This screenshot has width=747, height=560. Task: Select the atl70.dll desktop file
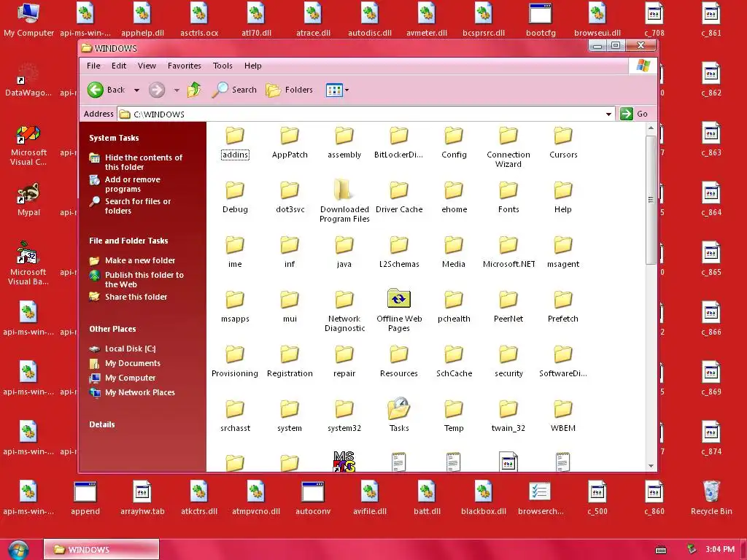[256, 20]
